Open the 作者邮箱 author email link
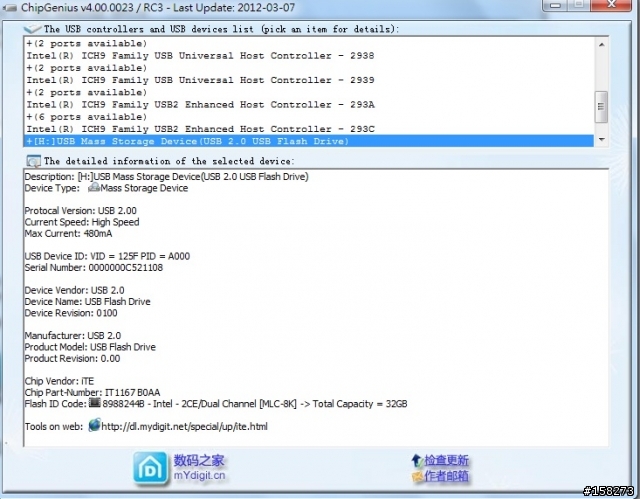 446,476
